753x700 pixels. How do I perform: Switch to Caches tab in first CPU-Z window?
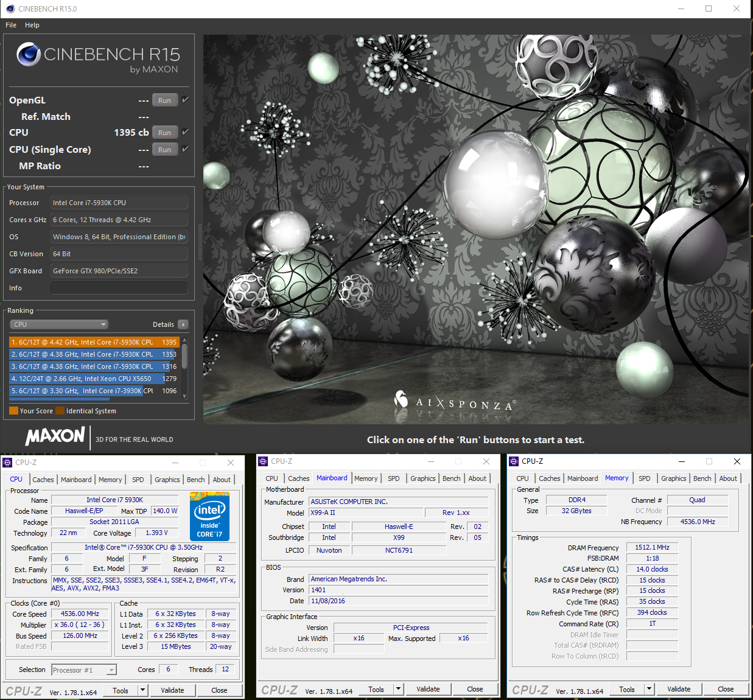tap(43, 480)
